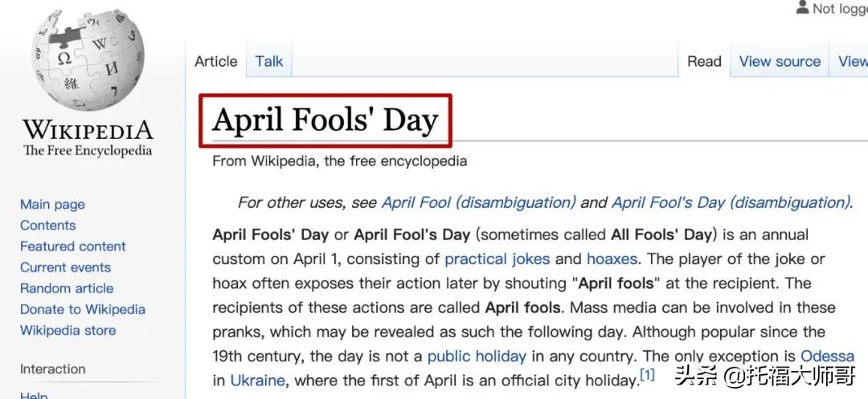Open the View source tab
Viewport: 868px width, 399px height.
point(780,61)
